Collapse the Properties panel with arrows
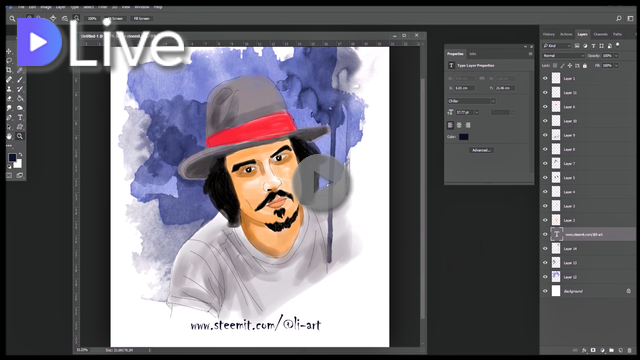This screenshot has height=360, width=640. [525, 47]
